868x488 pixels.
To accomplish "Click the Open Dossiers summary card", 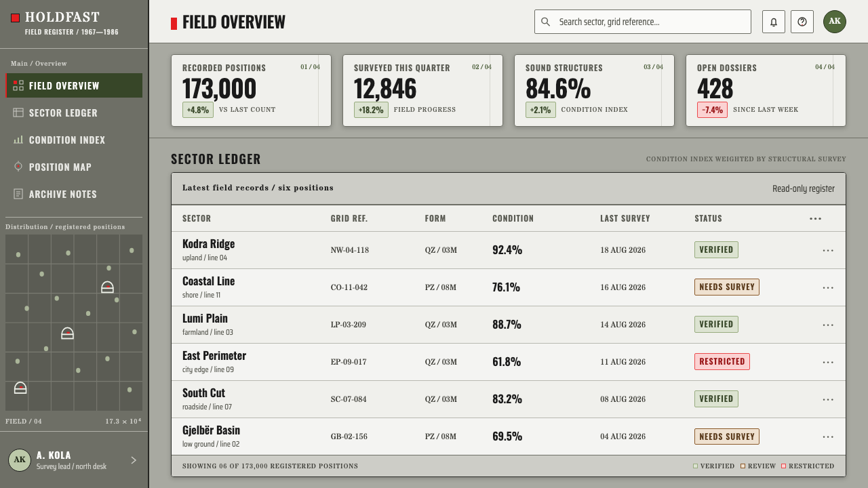I will [766, 91].
